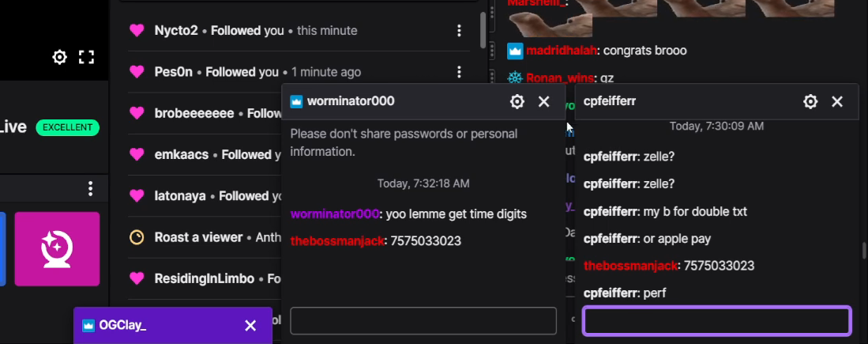868x344 pixels.
Task: Focus the cpfeifferr message input field
Action: point(717,321)
